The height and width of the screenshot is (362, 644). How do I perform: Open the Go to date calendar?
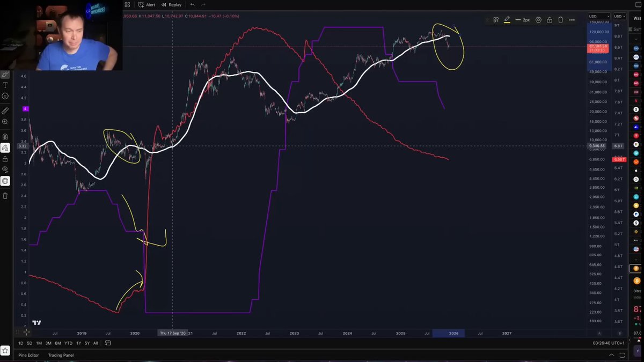[x=108, y=343]
